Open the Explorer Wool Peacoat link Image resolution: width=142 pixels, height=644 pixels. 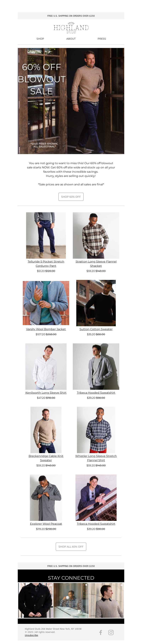pos(46,524)
